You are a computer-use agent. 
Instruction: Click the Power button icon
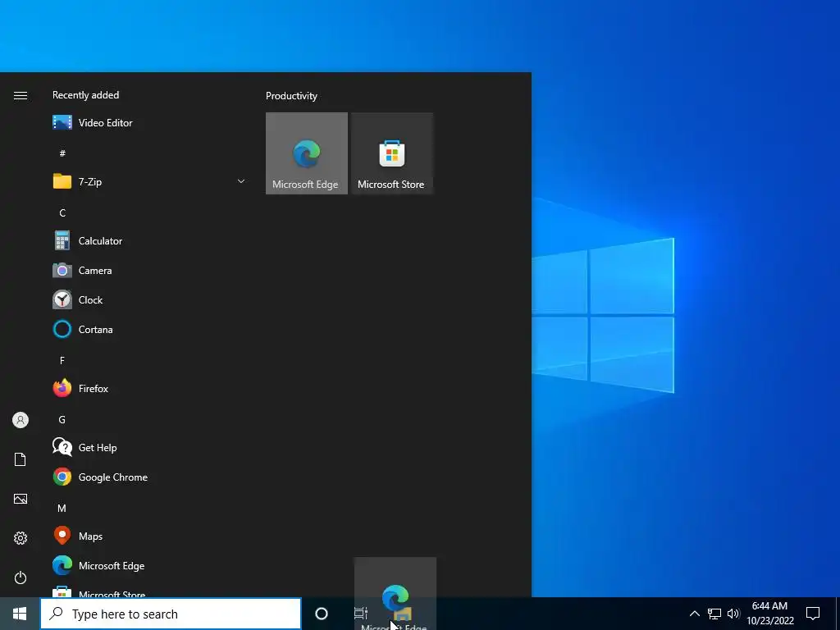pyautogui.click(x=21, y=577)
